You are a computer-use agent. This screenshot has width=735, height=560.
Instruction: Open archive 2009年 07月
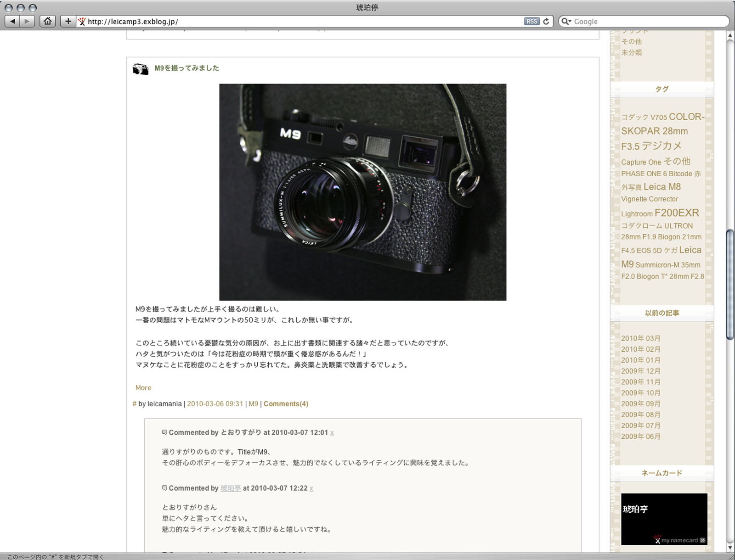[641, 426]
